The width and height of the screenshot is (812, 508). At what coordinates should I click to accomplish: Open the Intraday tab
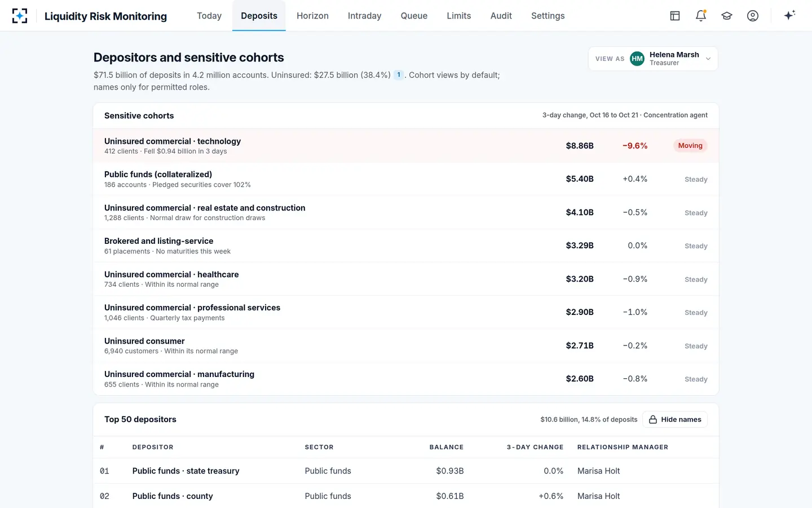(x=364, y=16)
